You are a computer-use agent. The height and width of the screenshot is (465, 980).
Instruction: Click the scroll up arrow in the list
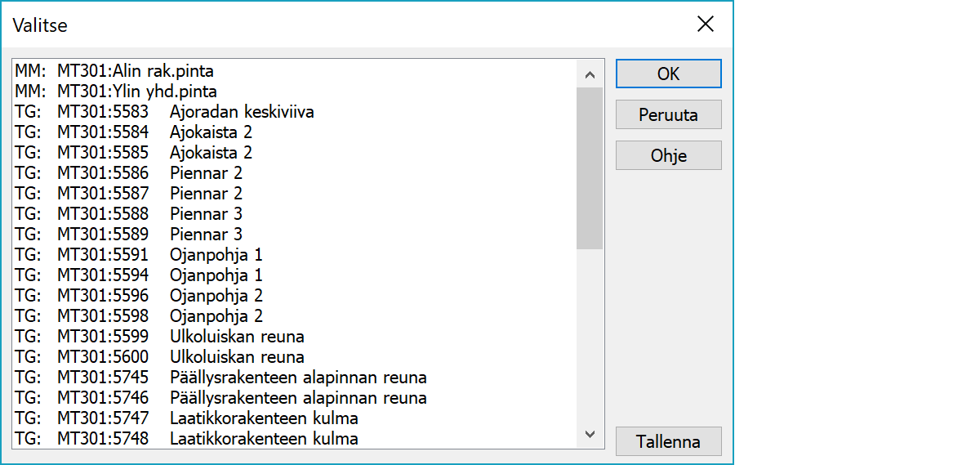coord(590,74)
